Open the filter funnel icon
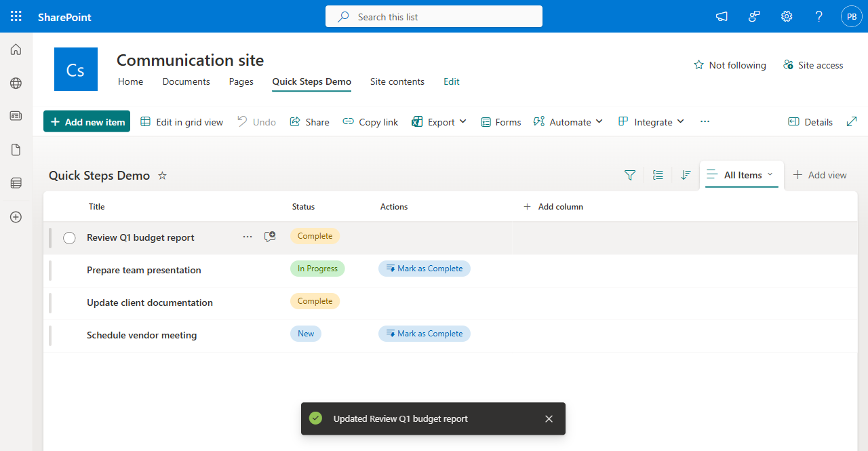 point(630,175)
